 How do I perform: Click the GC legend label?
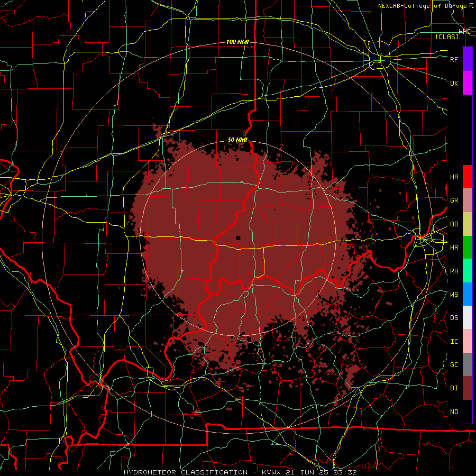tap(454, 365)
